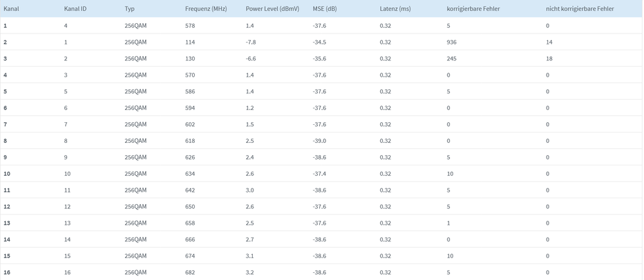Select the MSE (dB) column header
The width and height of the screenshot is (644, 280).
[x=325, y=9]
